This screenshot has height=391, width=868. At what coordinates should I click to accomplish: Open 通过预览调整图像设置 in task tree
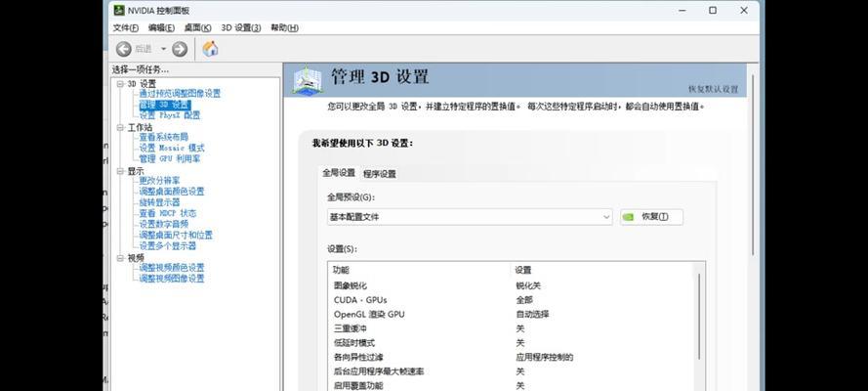180,94
